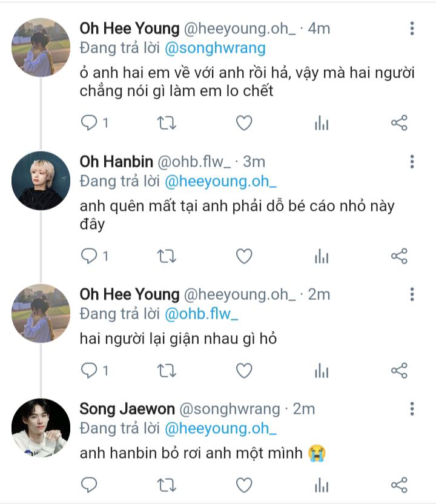View analytics on 'hai người lại giận nhau' tweet

[x=322, y=371]
